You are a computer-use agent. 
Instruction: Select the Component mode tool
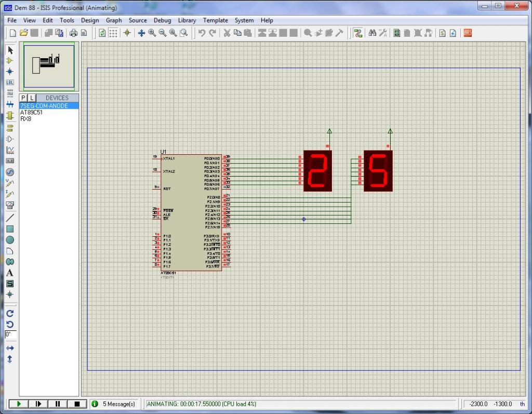click(x=9, y=60)
